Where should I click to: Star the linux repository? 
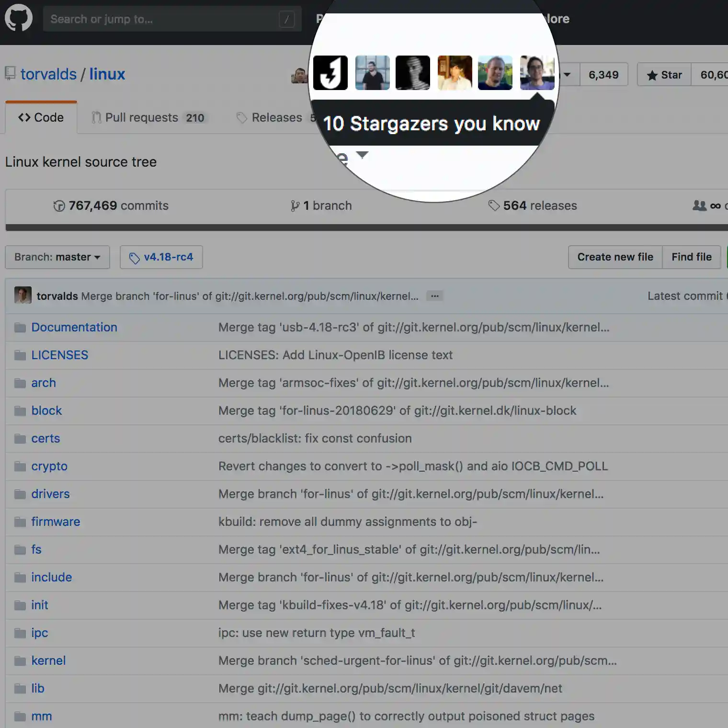click(664, 75)
